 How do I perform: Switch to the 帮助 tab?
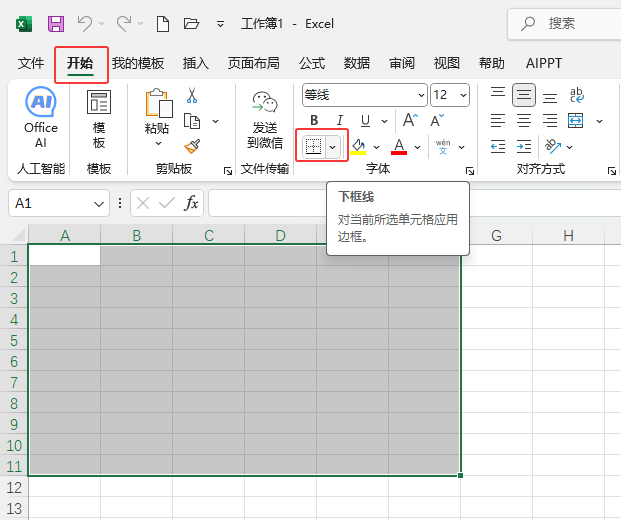[492, 63]
